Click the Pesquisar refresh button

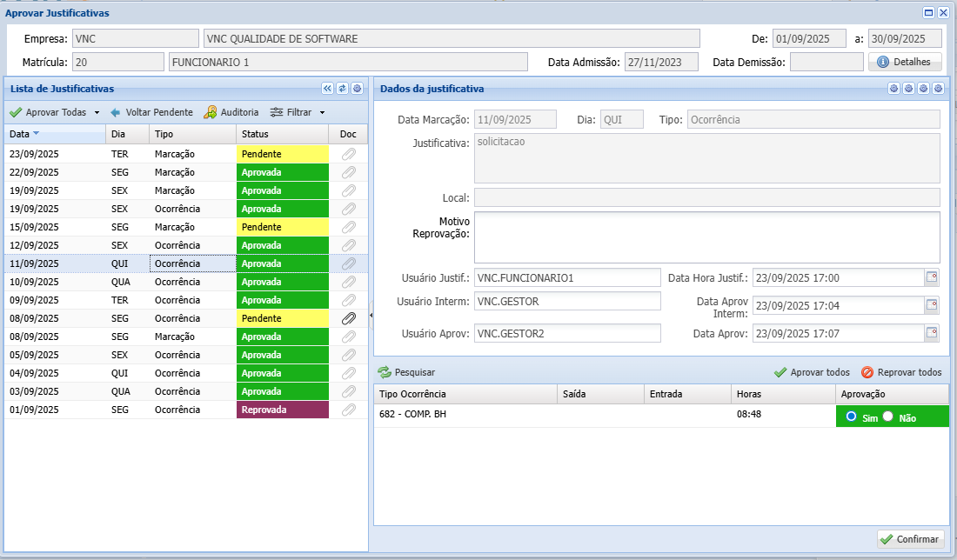coord(406,372)
